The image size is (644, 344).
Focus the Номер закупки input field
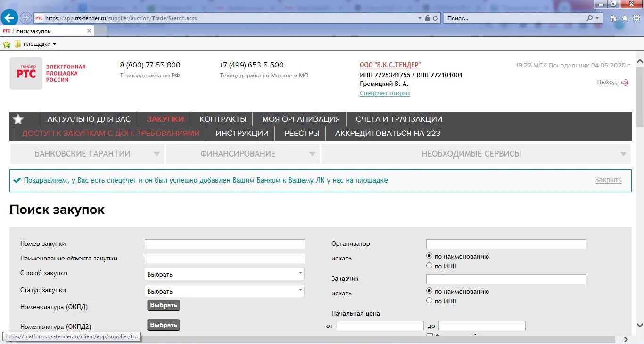(x=224, y=244)
